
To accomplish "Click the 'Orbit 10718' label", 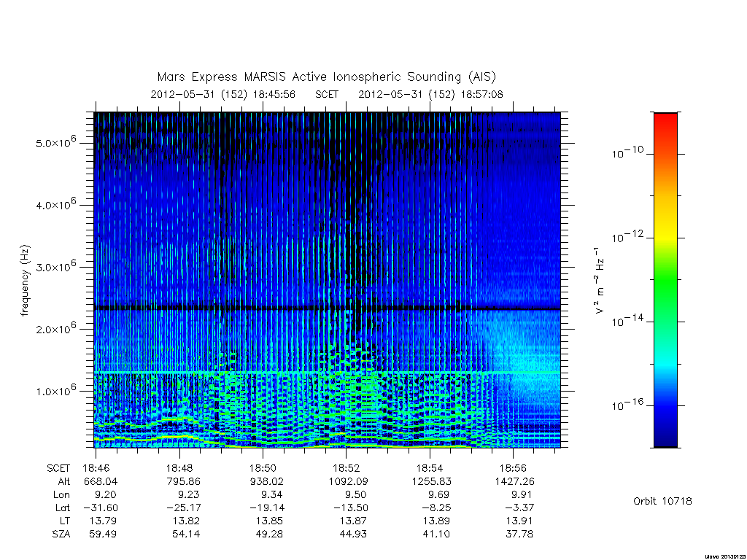I will coord(662,501).
